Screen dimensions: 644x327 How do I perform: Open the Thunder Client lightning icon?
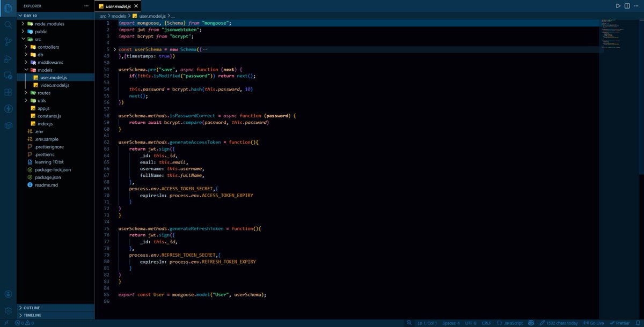tap(8, 108)
